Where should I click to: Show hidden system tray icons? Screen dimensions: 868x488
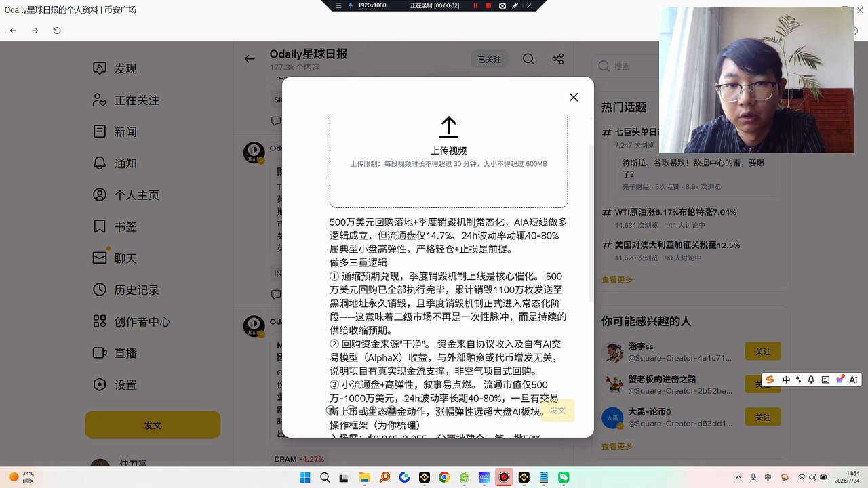point(738,477)
